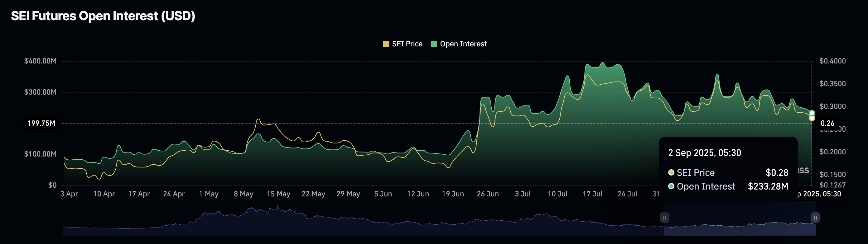Click the 199.75M crosshair label on left axis

point(41,124)
